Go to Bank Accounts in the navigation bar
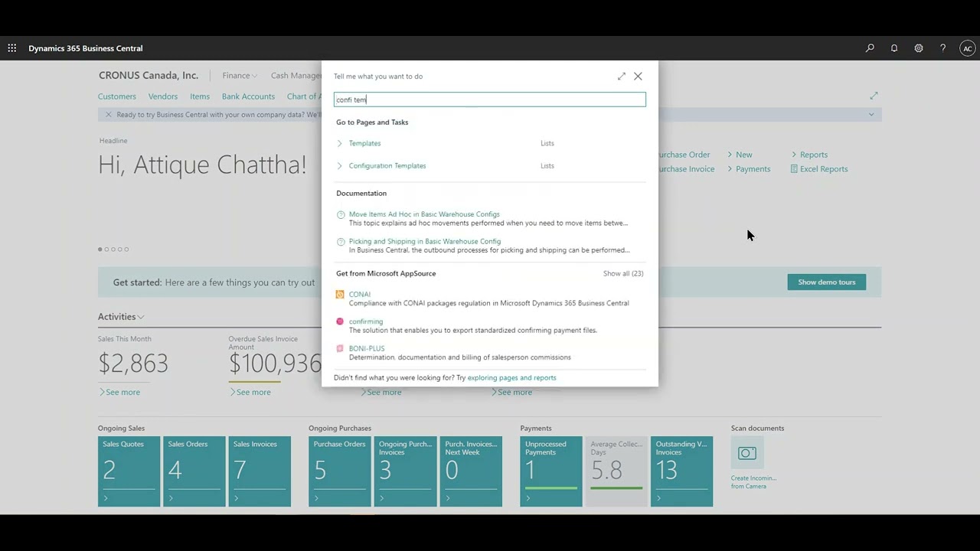 tap(248, 96)
